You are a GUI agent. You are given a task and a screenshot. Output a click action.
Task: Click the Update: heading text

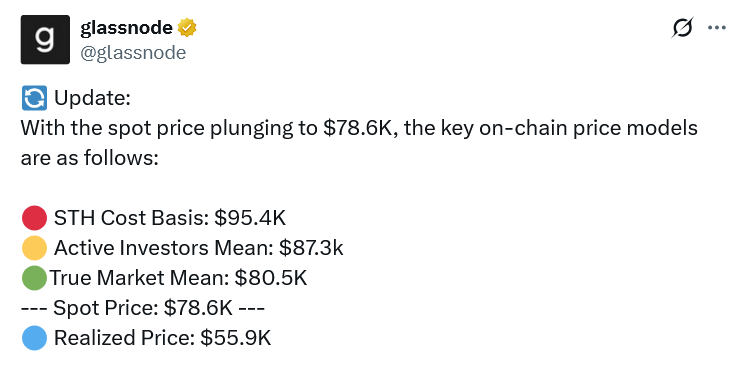[92, 98]
